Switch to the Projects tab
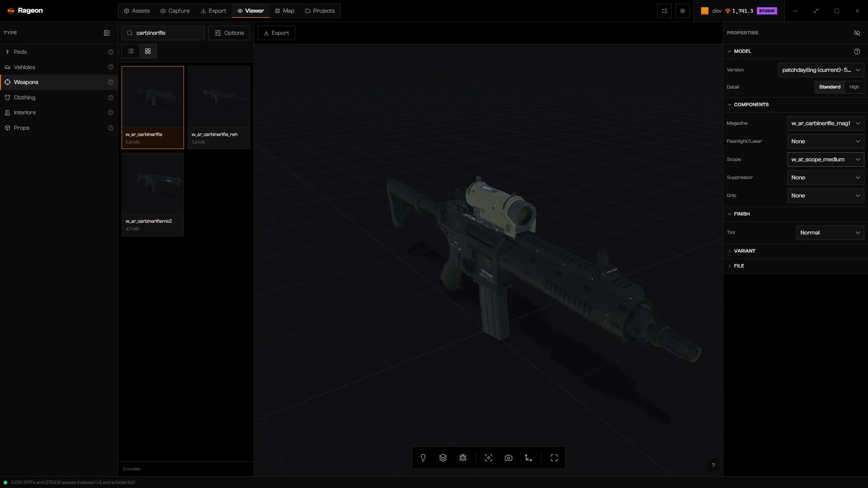868x488 pixels. (x=320, y=11)
